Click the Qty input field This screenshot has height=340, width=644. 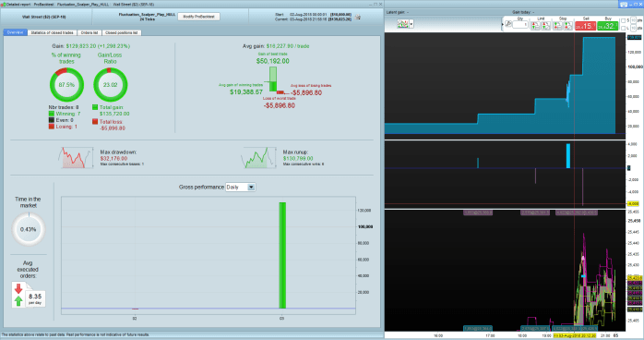pyautogui.click(x=520, y=25)
